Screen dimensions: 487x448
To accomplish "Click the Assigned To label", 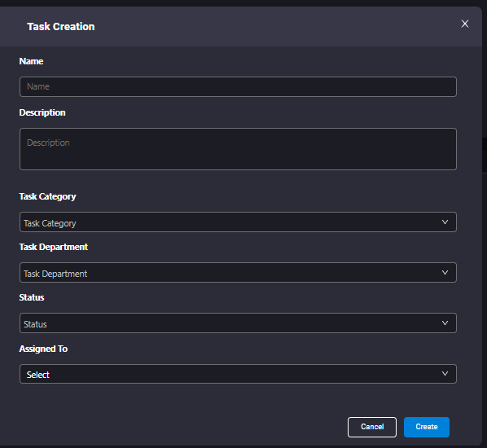I will (43, 349).
